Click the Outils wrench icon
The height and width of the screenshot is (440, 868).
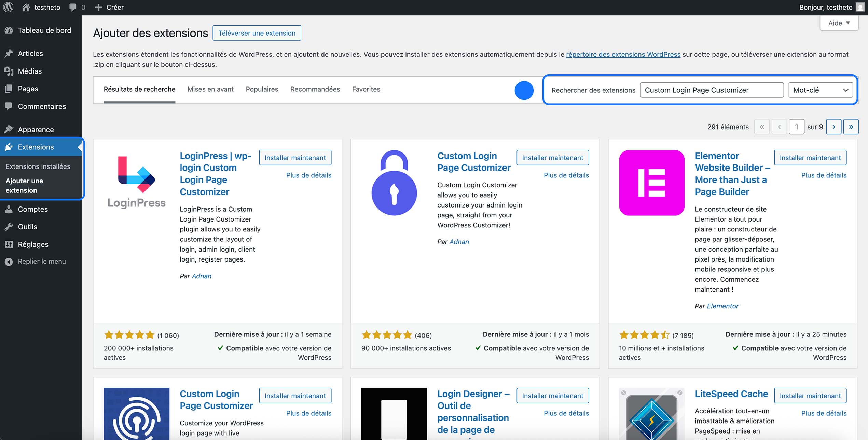click(9, 227)
